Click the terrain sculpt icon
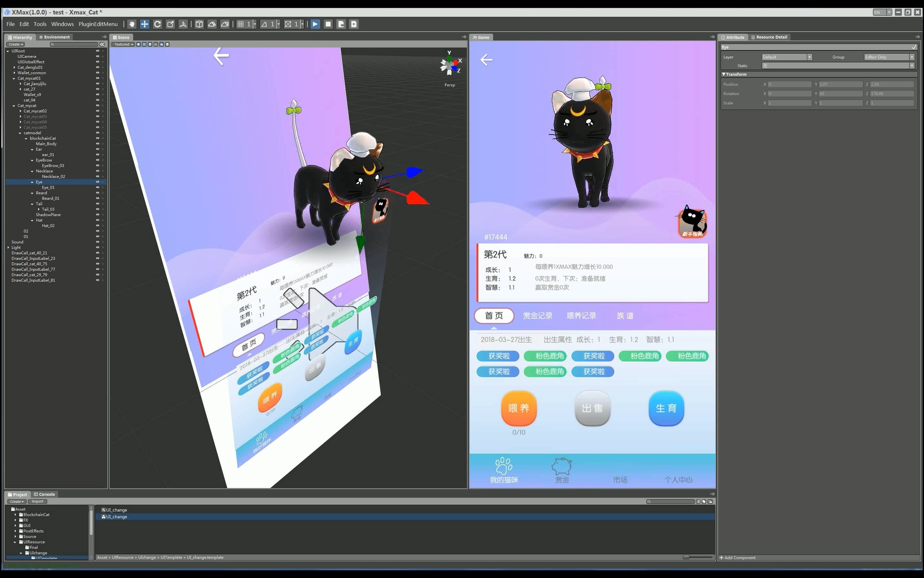 pos(212,24)
